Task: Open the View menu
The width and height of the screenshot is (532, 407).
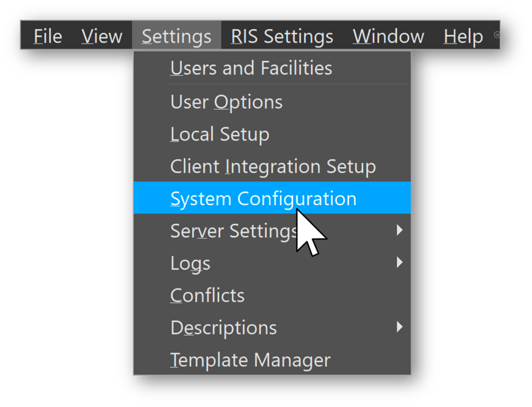Action: pyautogui.click(x=101, y=36)
